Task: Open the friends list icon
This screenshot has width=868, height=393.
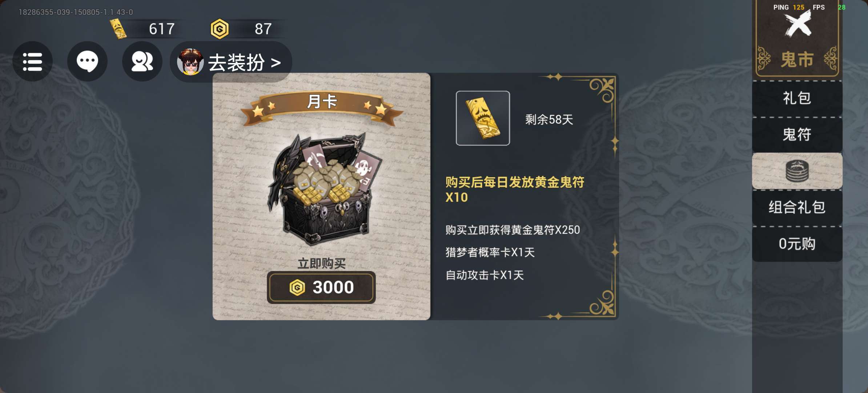Action: 142,61
